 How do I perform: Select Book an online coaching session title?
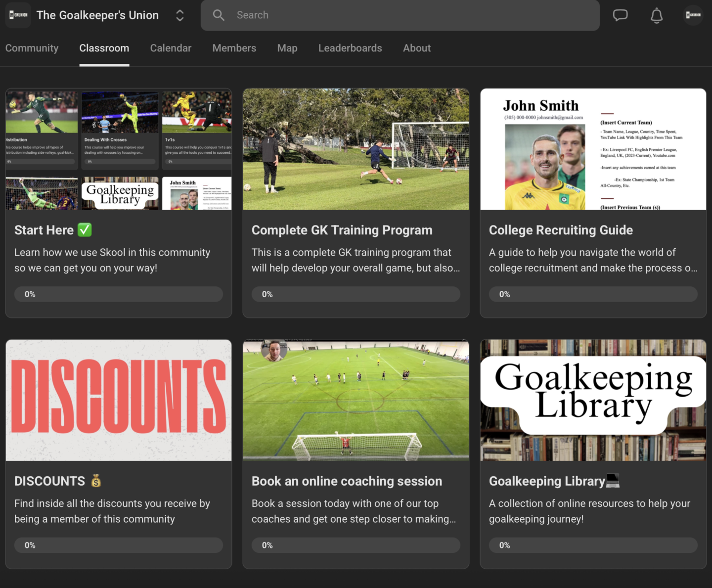click(x=347, y=481)
